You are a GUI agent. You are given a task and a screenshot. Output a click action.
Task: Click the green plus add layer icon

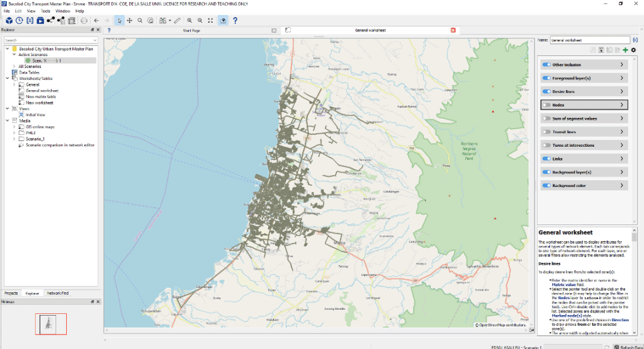[625, 50]
